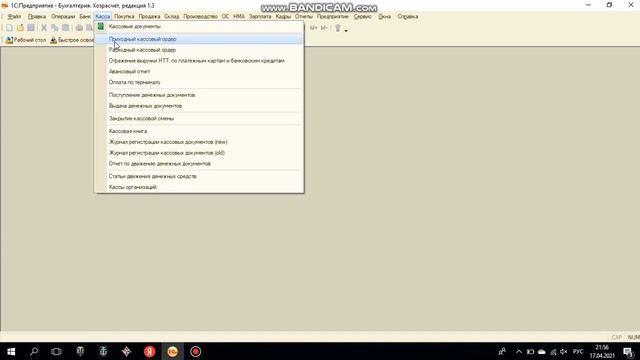This screenshot has width=640, height=360.
Task: Close the open Касса menu via its title
Action: [x=102, y=17]
